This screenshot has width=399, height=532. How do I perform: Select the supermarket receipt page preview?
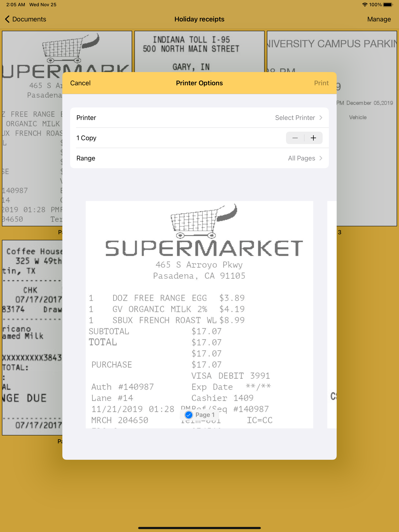pyautogui.click(x=199, y=313)
